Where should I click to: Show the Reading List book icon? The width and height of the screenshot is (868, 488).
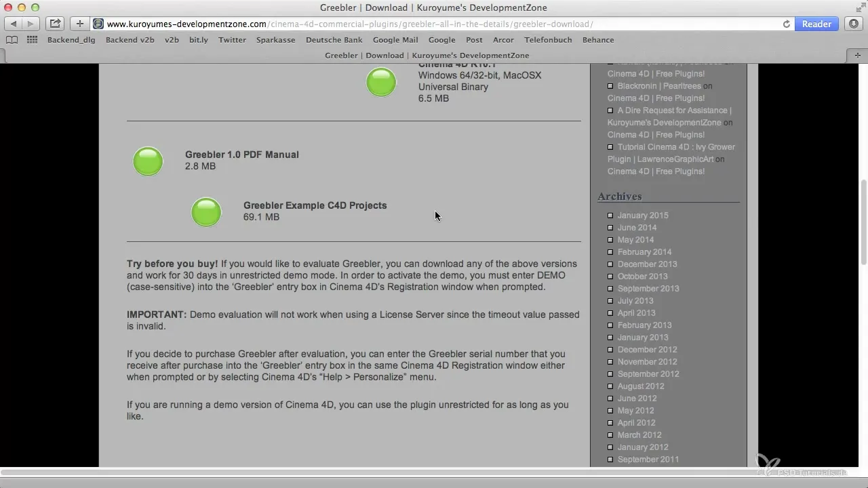click(x=12, y=40)
